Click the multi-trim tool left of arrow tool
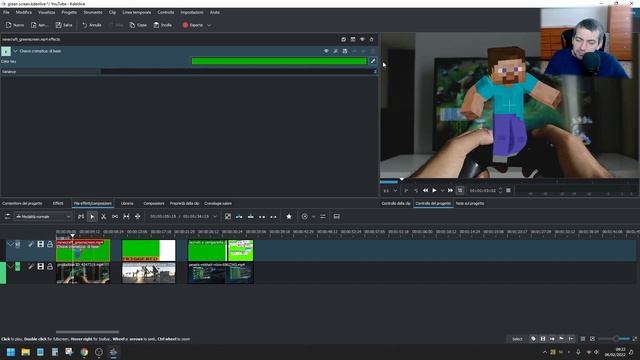 tap(81, 216)
